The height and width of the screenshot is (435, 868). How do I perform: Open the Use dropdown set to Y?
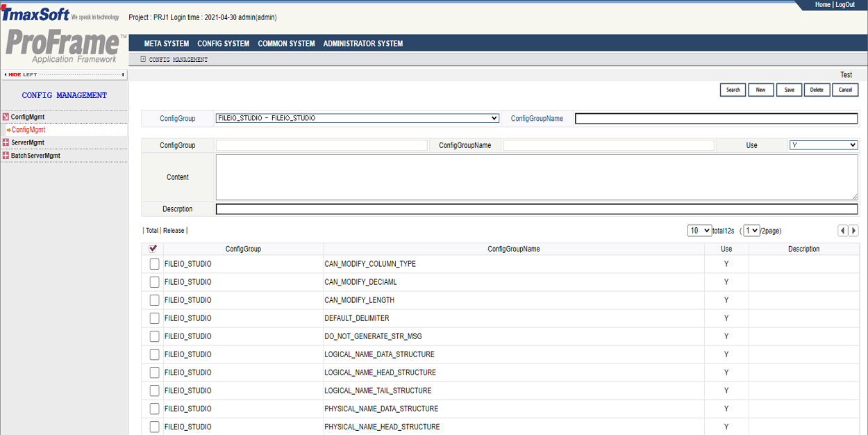pyautogui.click(x=824, y=145)
